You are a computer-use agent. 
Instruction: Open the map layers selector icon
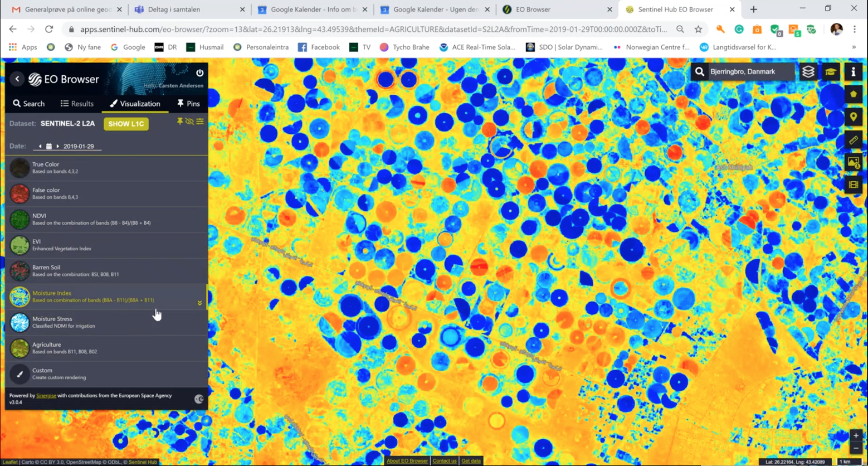click(808, 72)
